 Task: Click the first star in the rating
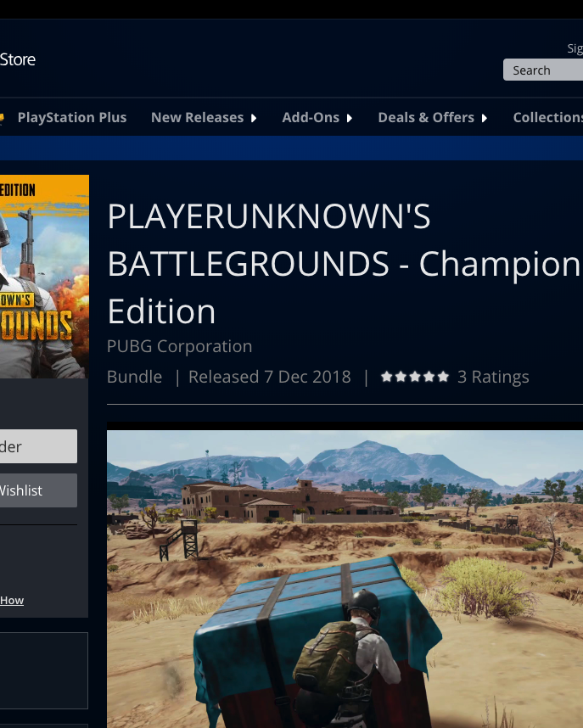[x=387, y=377]
